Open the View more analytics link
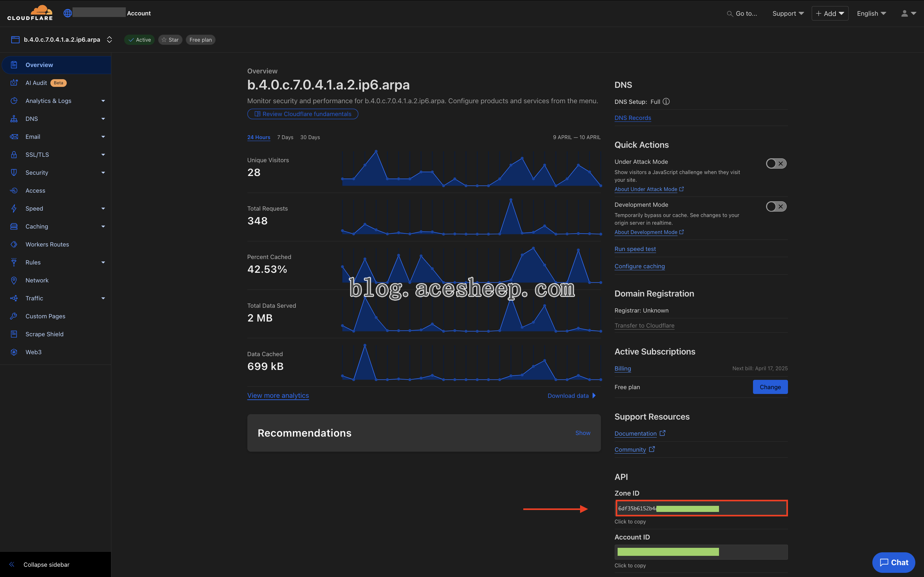Image resolution: width=924 pixels, height=577 pixels. (x=278, y=395)
